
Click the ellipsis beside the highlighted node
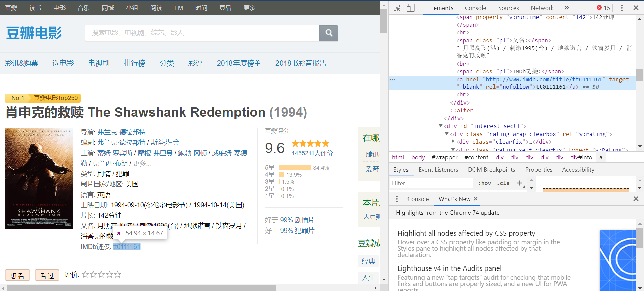[392, 80]
